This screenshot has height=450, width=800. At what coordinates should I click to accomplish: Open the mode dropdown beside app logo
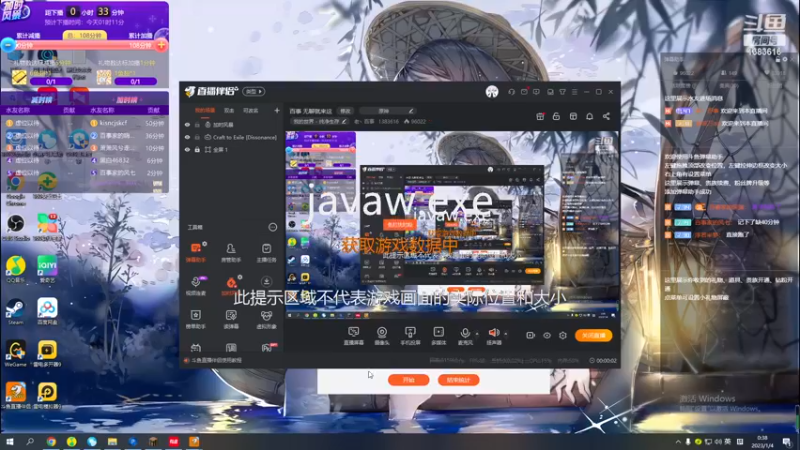coord(254,92)
